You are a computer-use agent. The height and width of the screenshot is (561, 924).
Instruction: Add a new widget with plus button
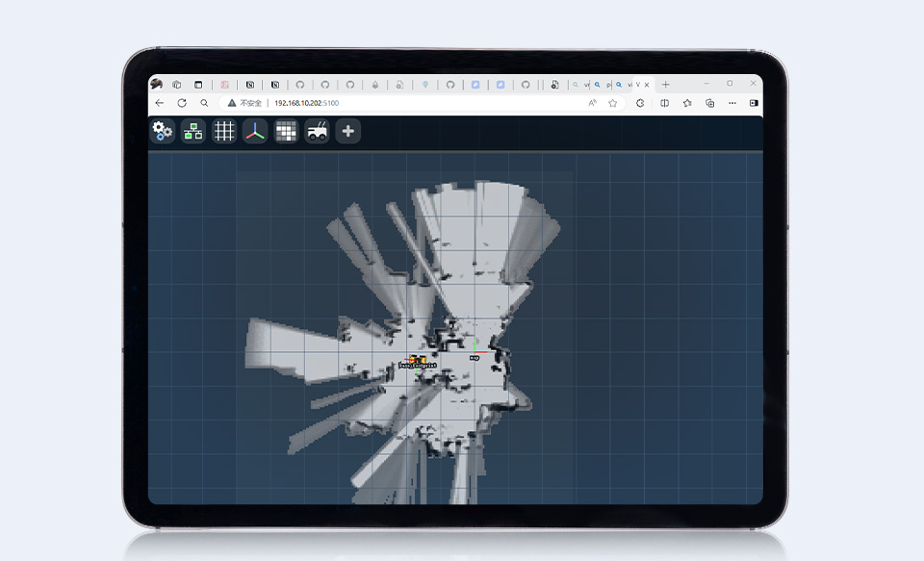[348, 131]
